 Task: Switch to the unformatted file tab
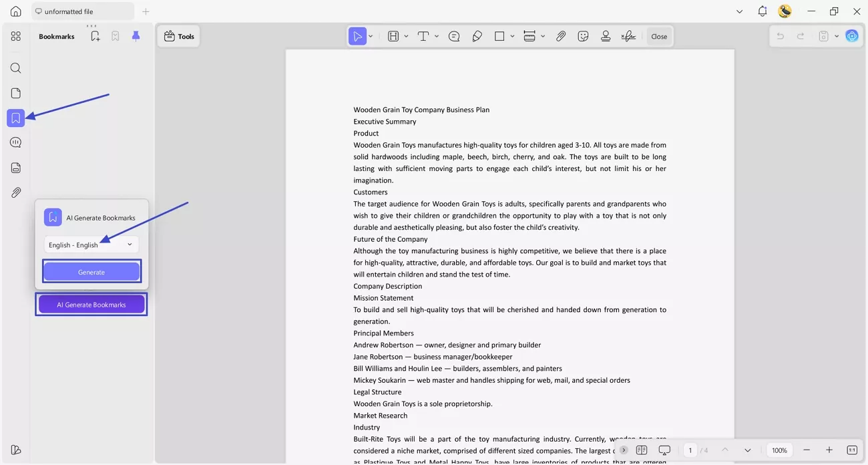tap(83, 11)
